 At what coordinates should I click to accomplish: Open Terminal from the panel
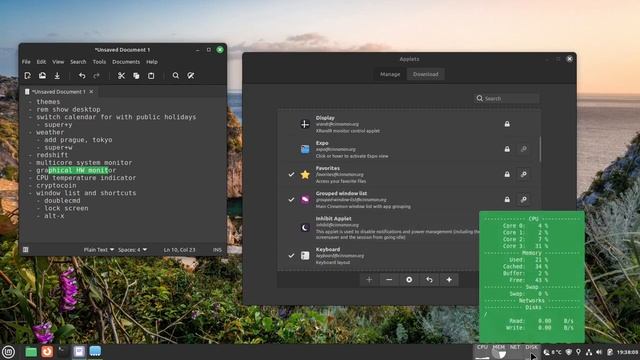click(x=62, y=351)
